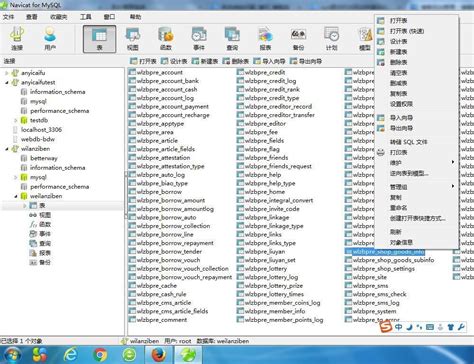Expand the 表 node in tree
This screenshot has width=474, height=364.
[25, 206]
